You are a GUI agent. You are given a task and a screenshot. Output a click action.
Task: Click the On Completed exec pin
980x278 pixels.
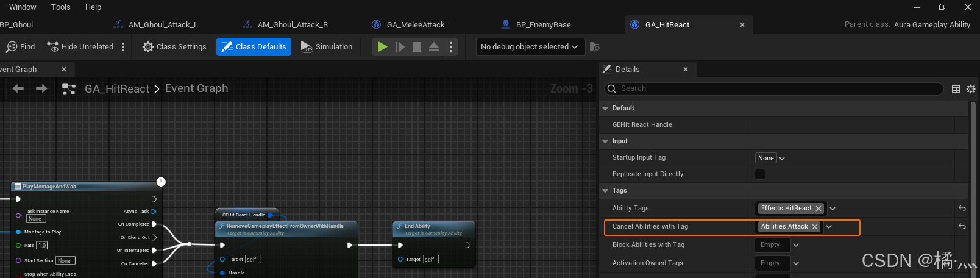154,224
